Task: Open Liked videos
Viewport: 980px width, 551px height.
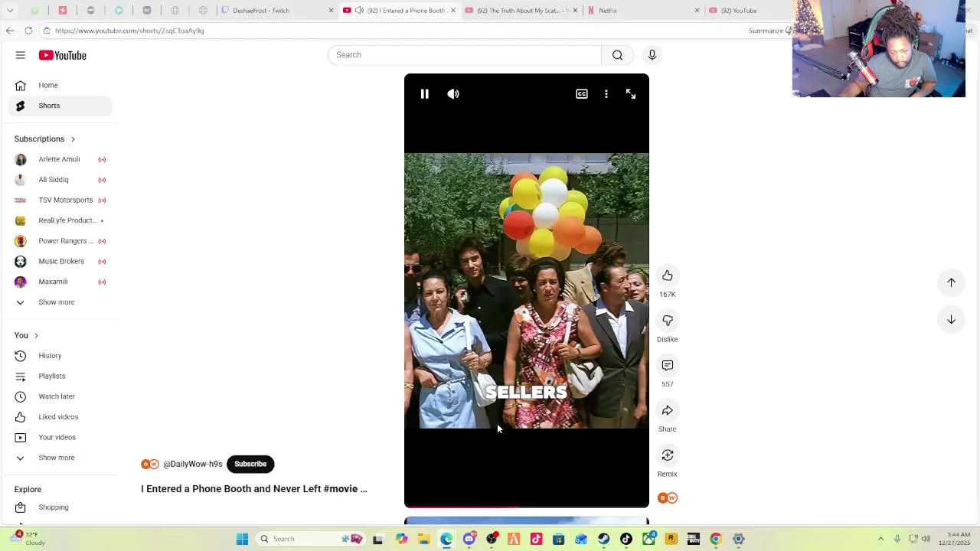Action: click(x=60, y=417)
